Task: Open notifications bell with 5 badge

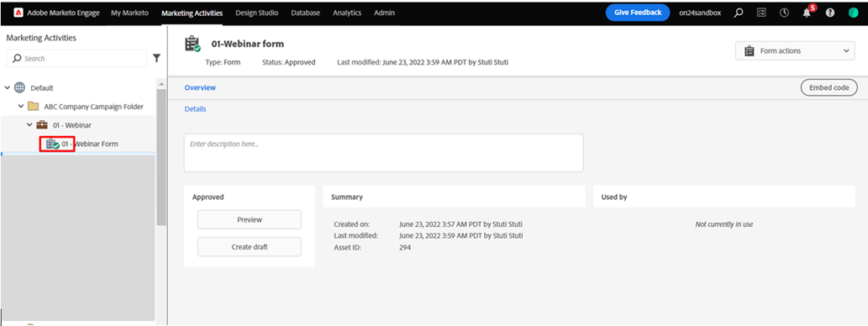Action: coord(808,12)
